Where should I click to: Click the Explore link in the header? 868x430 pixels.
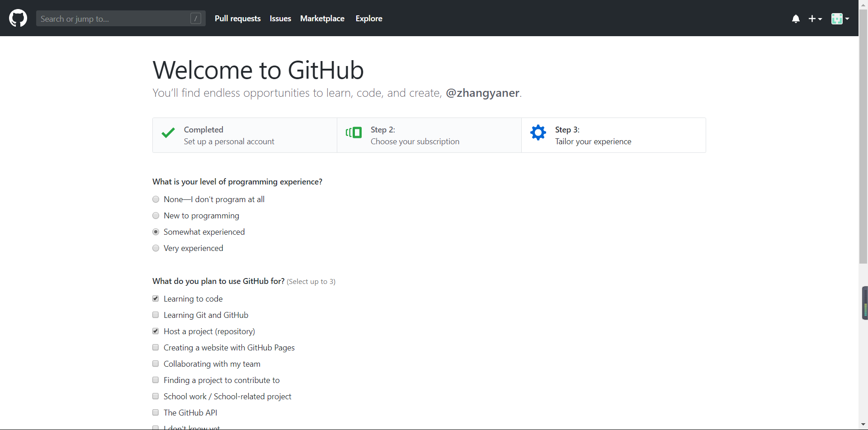[369, 19]
